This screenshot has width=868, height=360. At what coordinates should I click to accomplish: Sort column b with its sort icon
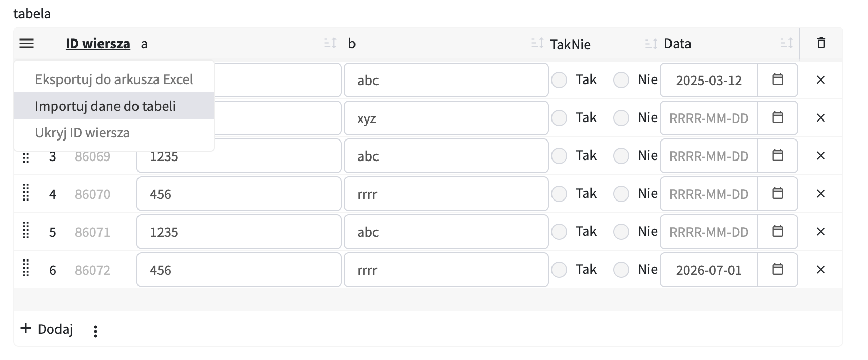tap(537, 44)
